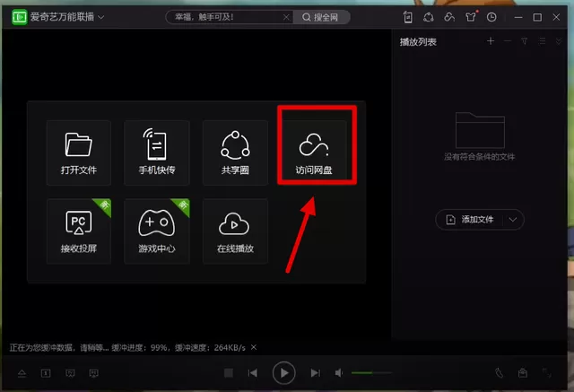
Task: Expand the 添加文件 dropdown arrow
Action: 513,220
